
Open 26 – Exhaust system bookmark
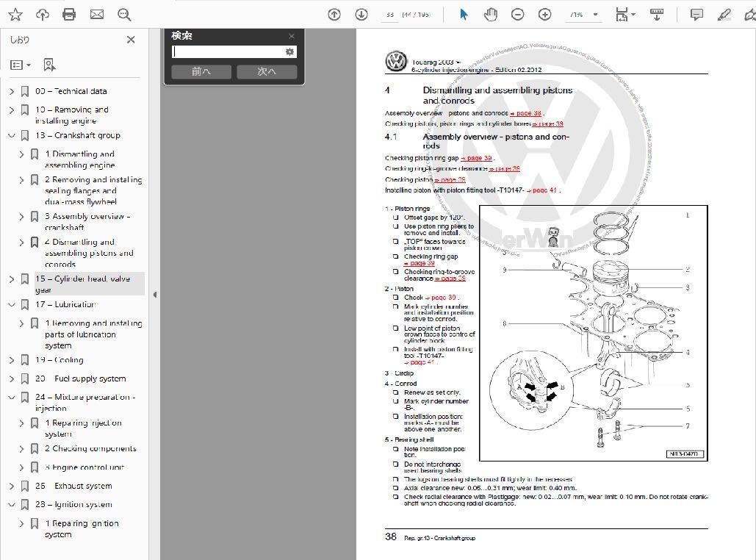tap(73, 486)
